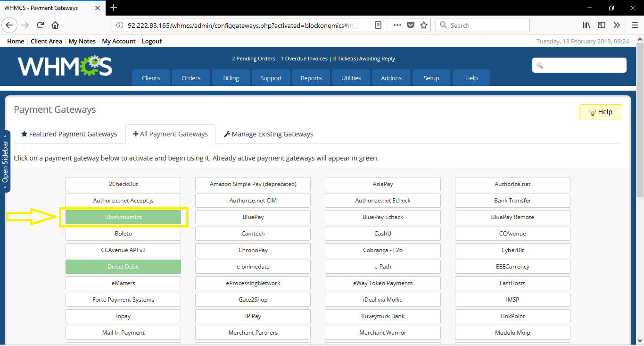Screen dimensions: 644x346
Task: Open My Account link
Action: click(x=119, y=41)
